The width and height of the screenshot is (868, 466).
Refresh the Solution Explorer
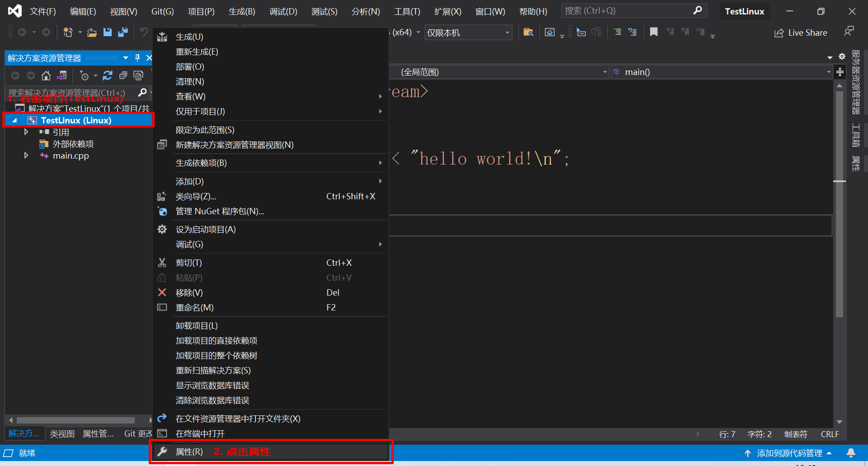point(107,75)
